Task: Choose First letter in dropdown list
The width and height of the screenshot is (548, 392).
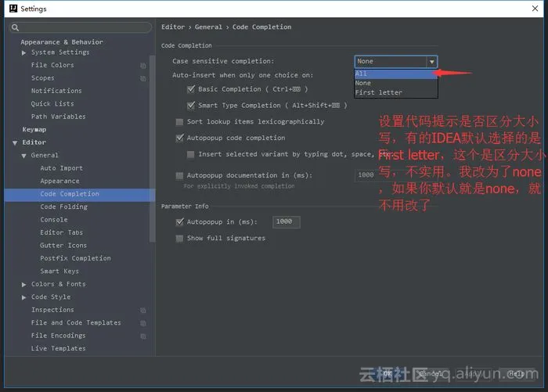Action: 395,92
